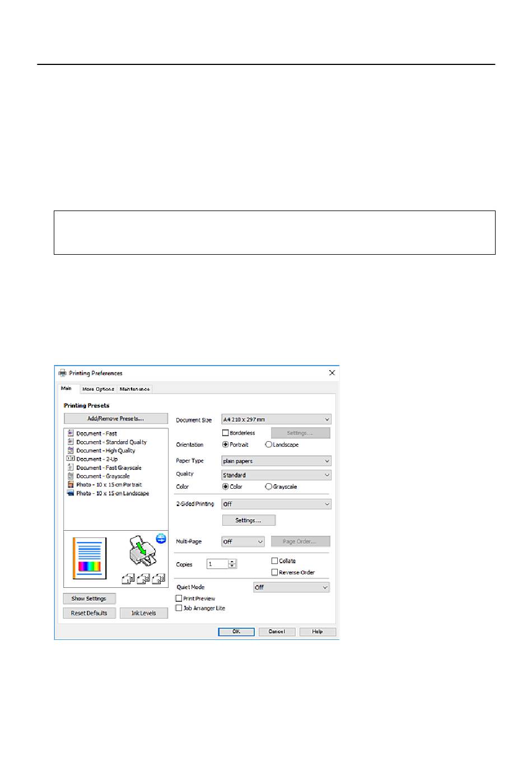Click the Copies stepper arrows
The width and height of the screenshot is (532, 767).
click(x=232, y=564)
